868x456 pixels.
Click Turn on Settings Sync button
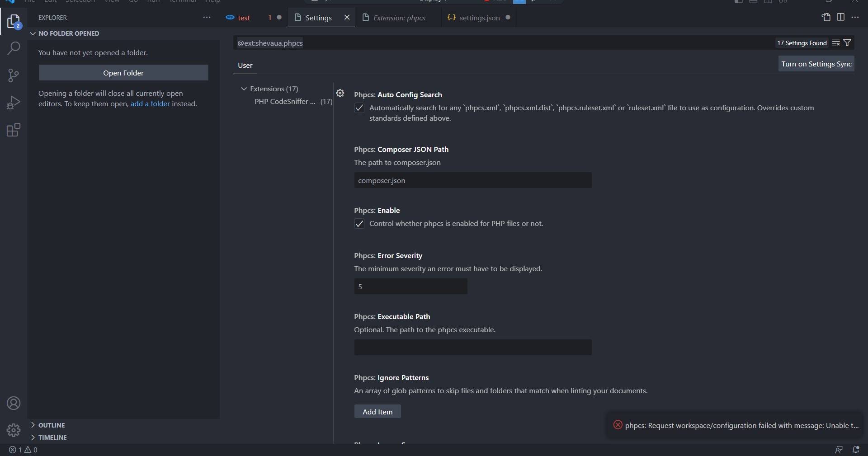(816, 64)
